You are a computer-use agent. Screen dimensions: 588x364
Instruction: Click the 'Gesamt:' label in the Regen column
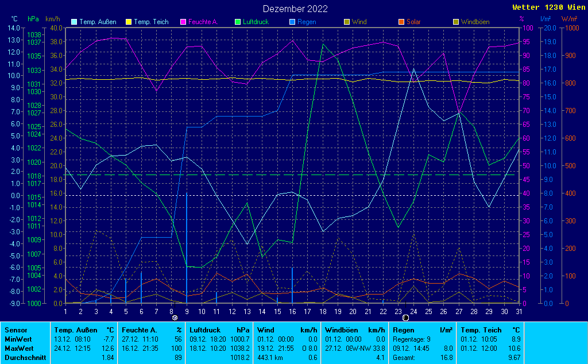click(404, 358)
